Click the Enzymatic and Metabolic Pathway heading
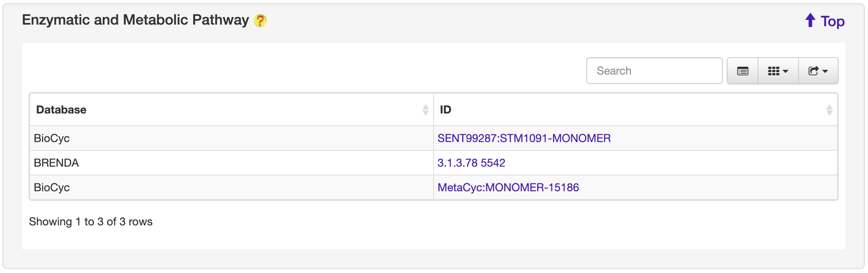Screen dimensions: 868x273 pyautogui.click(x=135, y=20)
